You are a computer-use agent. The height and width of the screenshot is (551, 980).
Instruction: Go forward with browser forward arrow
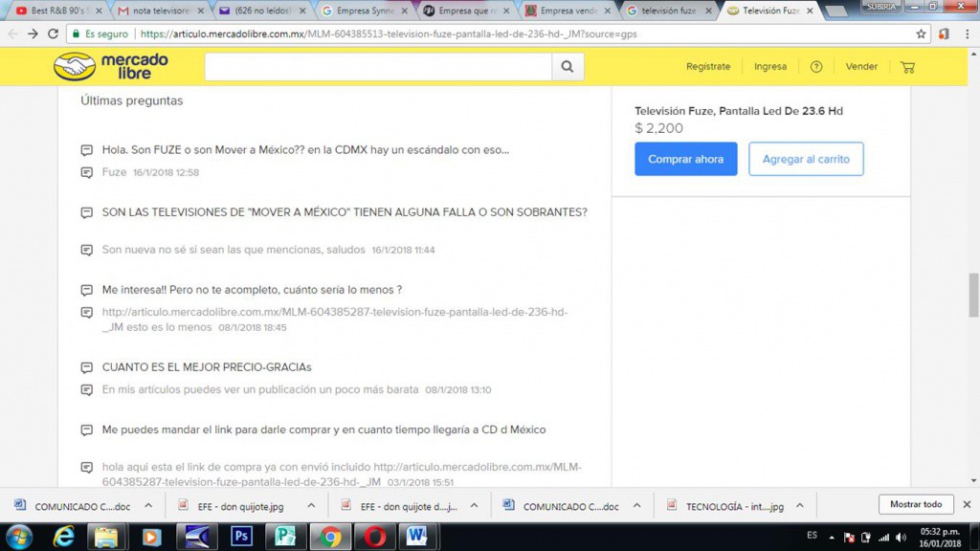click(x=33, y=33)
